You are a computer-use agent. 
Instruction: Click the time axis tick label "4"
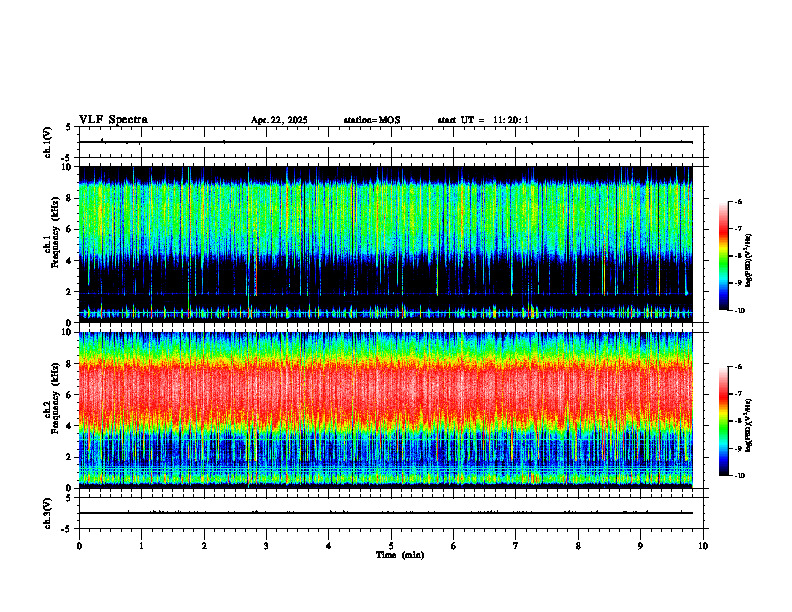click(329, 546)
